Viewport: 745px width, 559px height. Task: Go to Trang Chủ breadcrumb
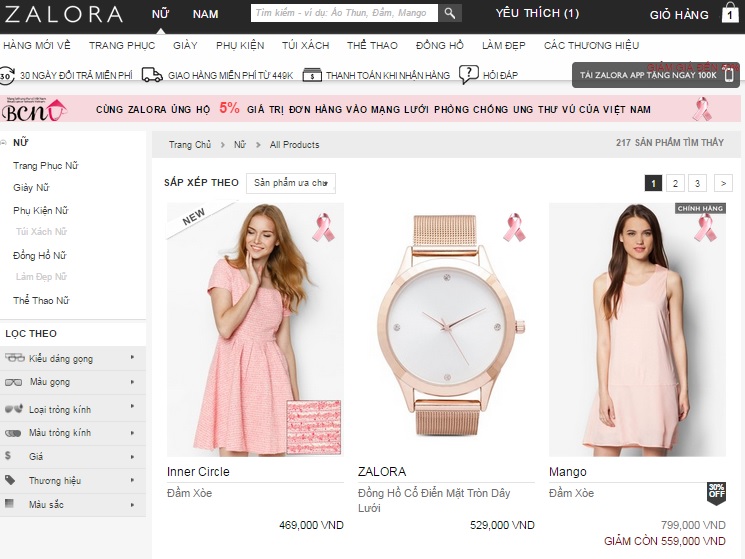coord(190,145)
